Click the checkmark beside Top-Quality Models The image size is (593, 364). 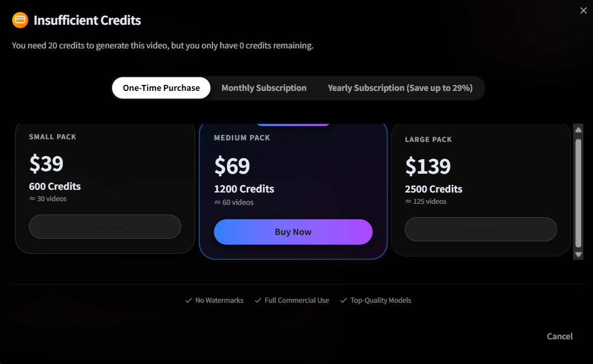click(x=344, y=300)
